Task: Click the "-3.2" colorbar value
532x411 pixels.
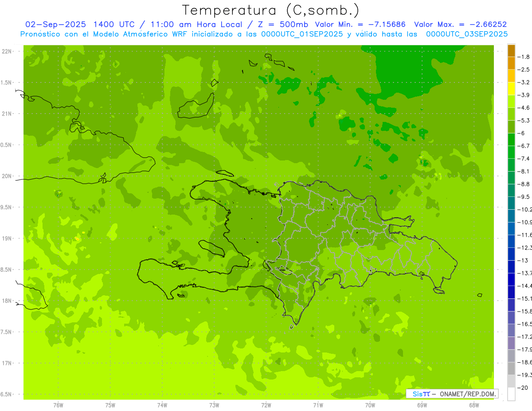Action: (524, 82)
